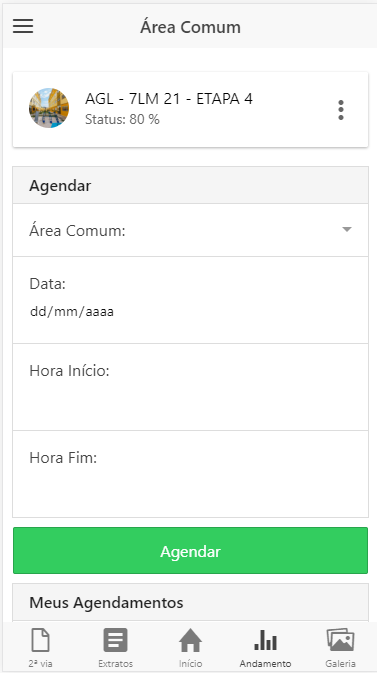Select the Meus Agendamentos header
This screenshot has height=673, width=377.
tap(190, 602)
